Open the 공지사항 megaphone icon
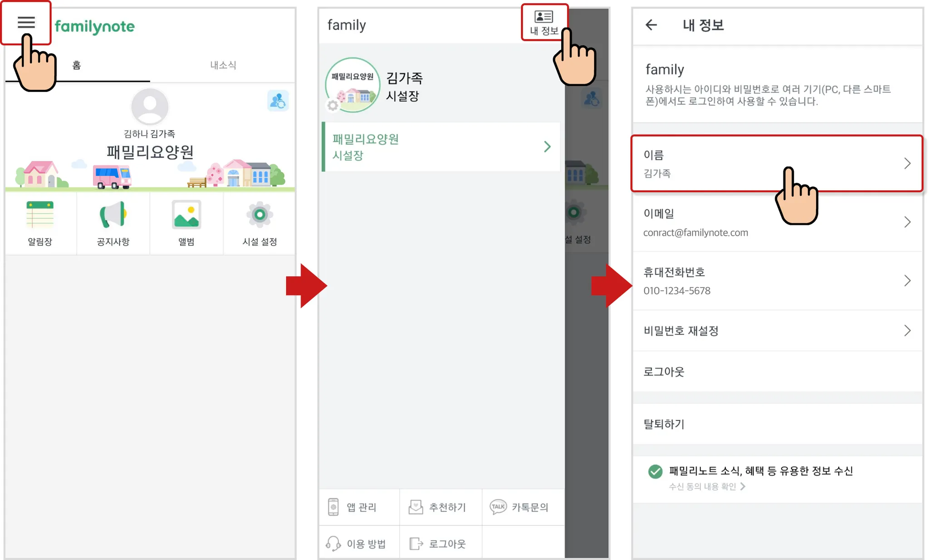The width and height of the screenshot is (929, 560). [113, 214]
